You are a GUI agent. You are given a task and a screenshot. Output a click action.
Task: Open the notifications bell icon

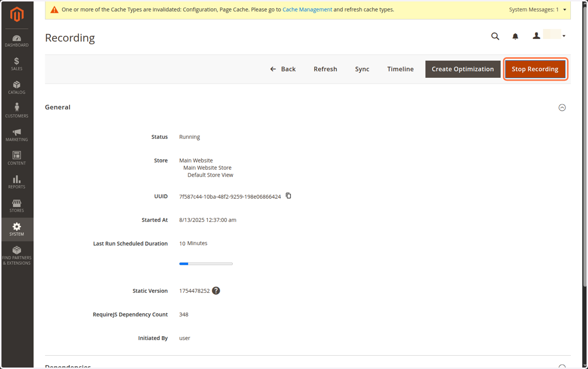515,36
